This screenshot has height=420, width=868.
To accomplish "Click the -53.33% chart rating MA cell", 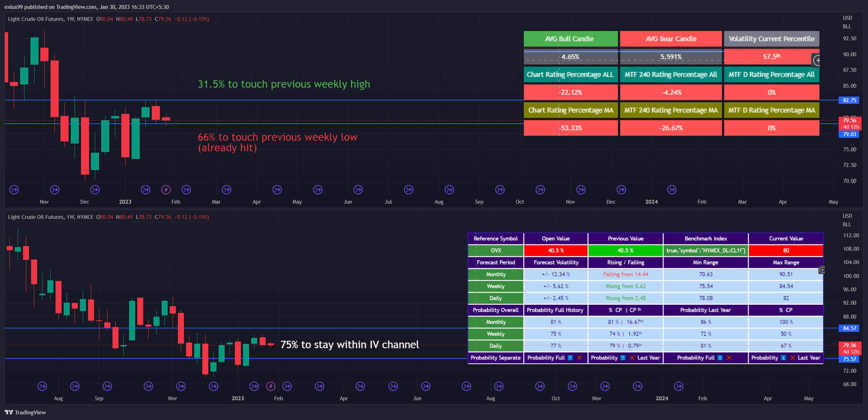I will click(571, 128).
